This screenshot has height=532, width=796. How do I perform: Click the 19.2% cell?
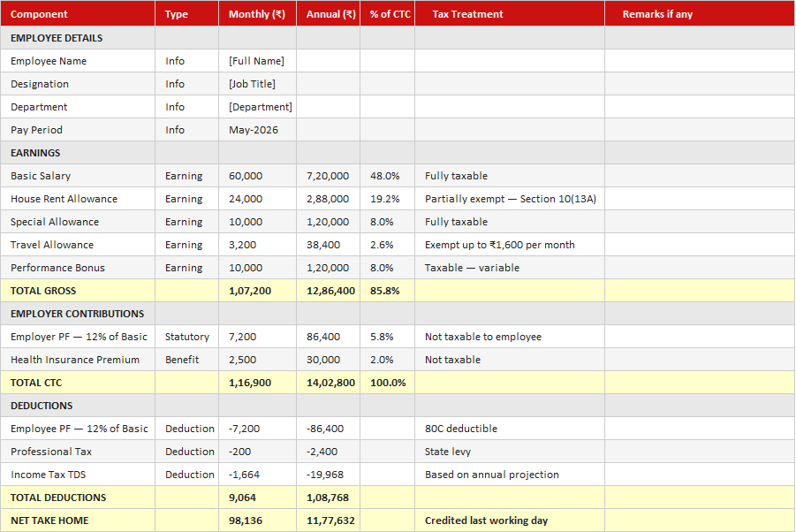point(387,199)
